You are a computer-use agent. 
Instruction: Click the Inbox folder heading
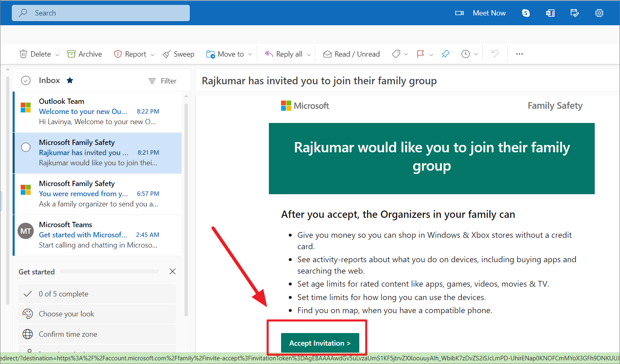49,81
